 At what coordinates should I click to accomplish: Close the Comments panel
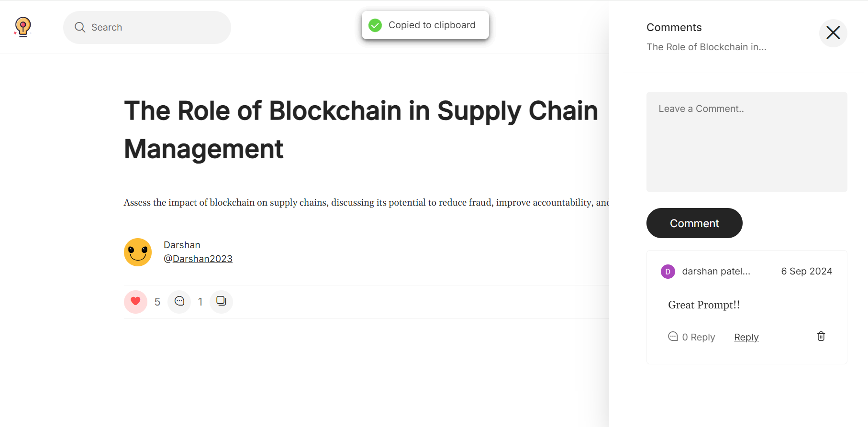click(x=833, y=33)
